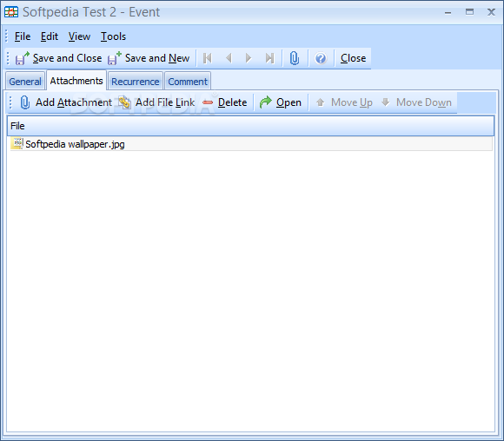Click the next record arrow icon
This screenshot has height=441, width=504.
coord(249,58)
